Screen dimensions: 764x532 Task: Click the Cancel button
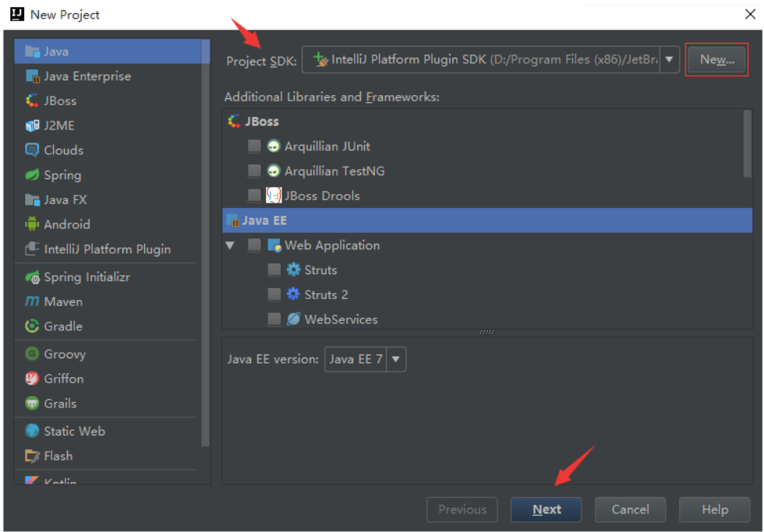(630, 509)
